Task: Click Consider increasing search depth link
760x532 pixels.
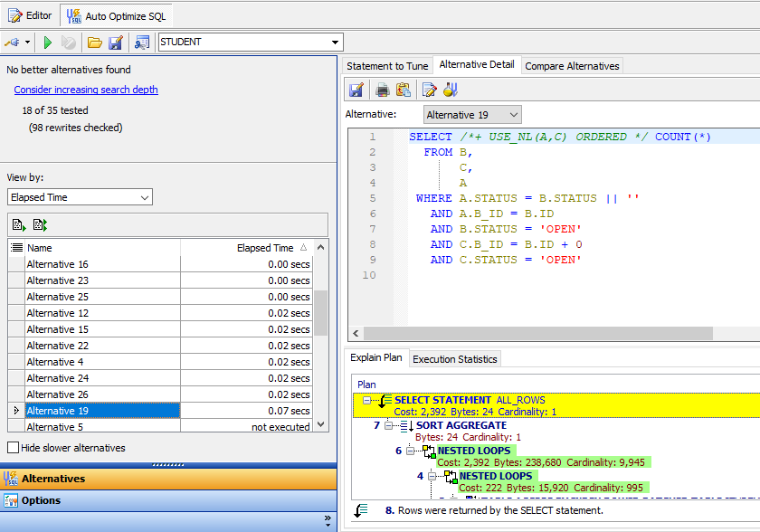Action: pyautogui.click(x=86, y=90)
